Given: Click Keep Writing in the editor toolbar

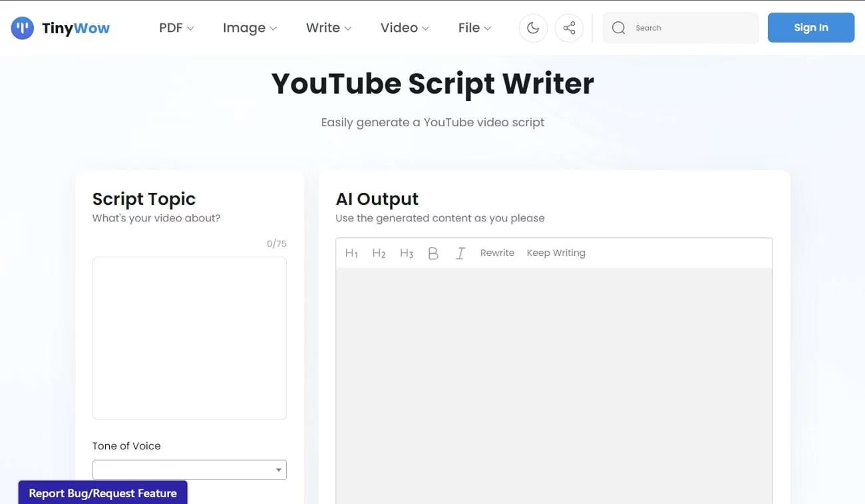Looking at the screenshot, I should point(556,253).
